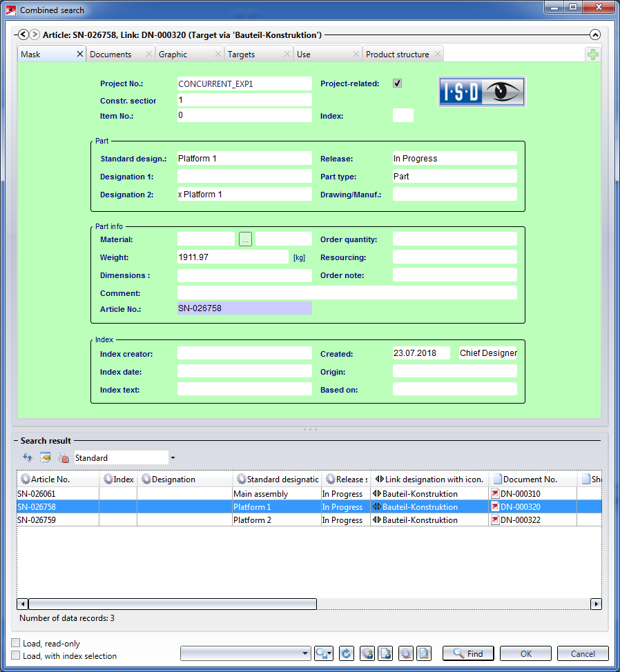Switch to the Graphic tab
620x672 pixels.
click(x=173, y=55)
